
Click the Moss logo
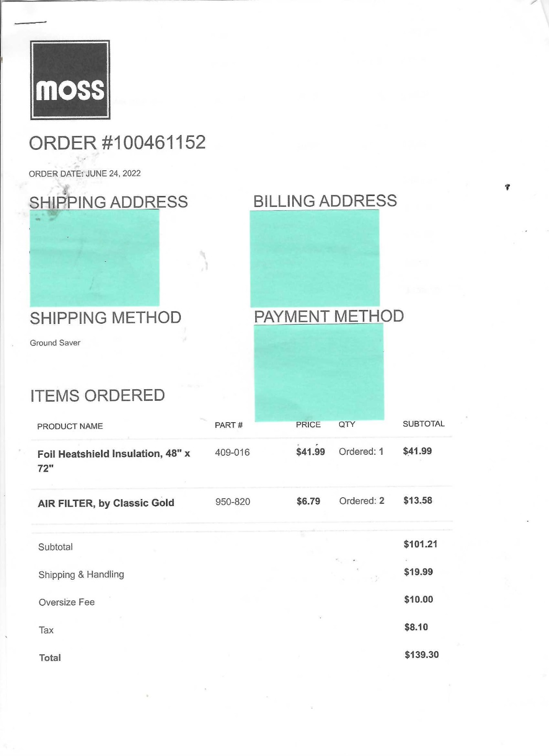click(70, 80)
